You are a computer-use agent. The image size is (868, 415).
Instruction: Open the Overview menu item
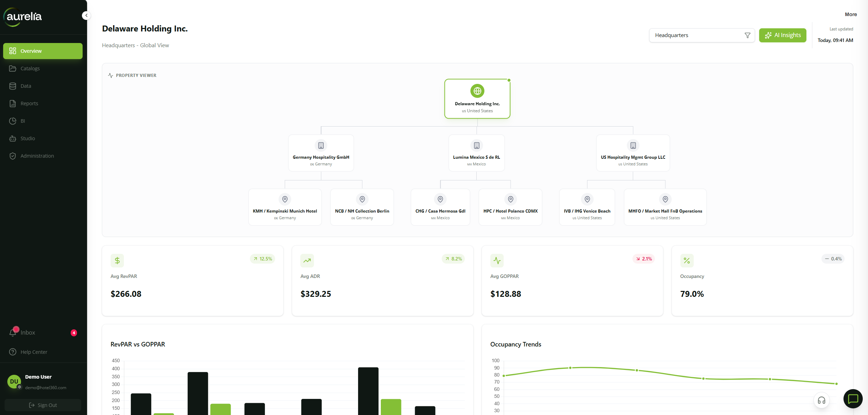(x=43, y=51)
